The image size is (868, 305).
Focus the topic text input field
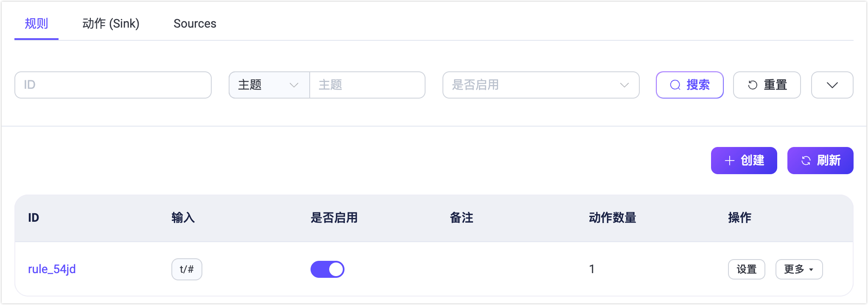click(x=367, y=85)
